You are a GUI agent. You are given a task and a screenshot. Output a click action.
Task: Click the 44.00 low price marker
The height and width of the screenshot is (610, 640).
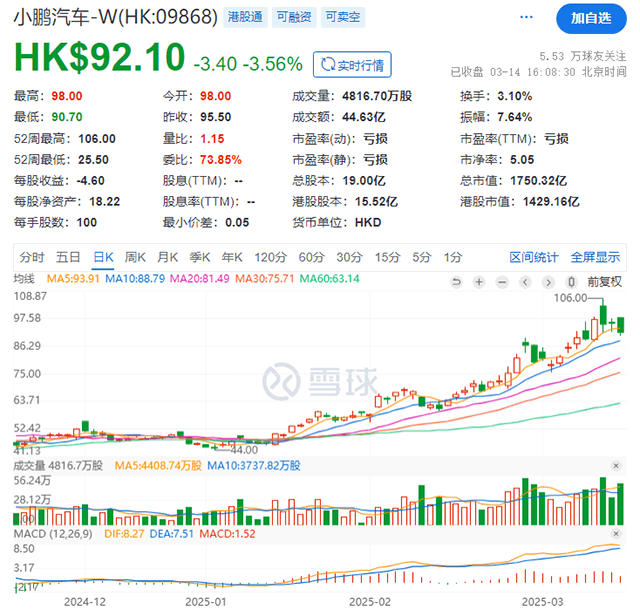(x=244, y=450)
